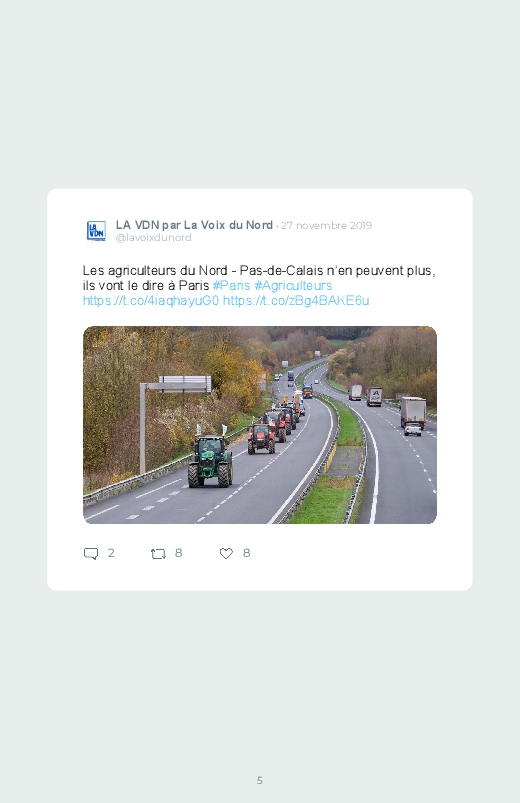The height and width of the screenshot is (803, 520).
Task: Click the white truck in the photo
Action: tap(413, 412)
